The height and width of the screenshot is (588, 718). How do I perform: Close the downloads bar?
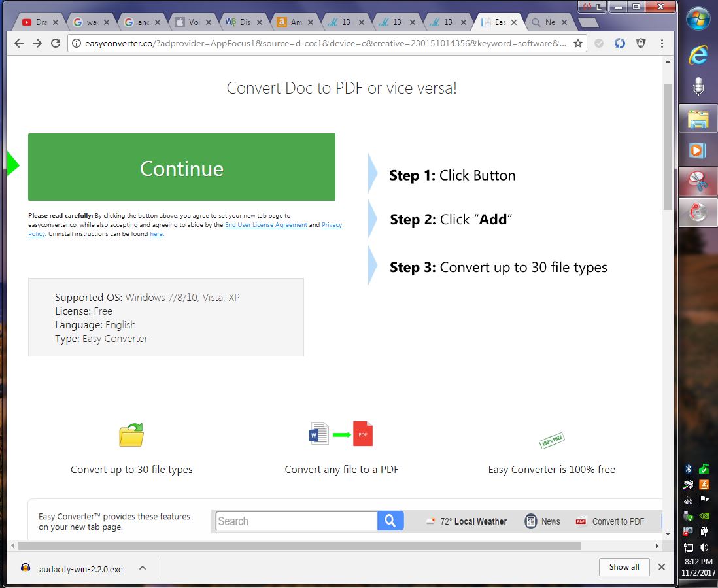point(662,567)
